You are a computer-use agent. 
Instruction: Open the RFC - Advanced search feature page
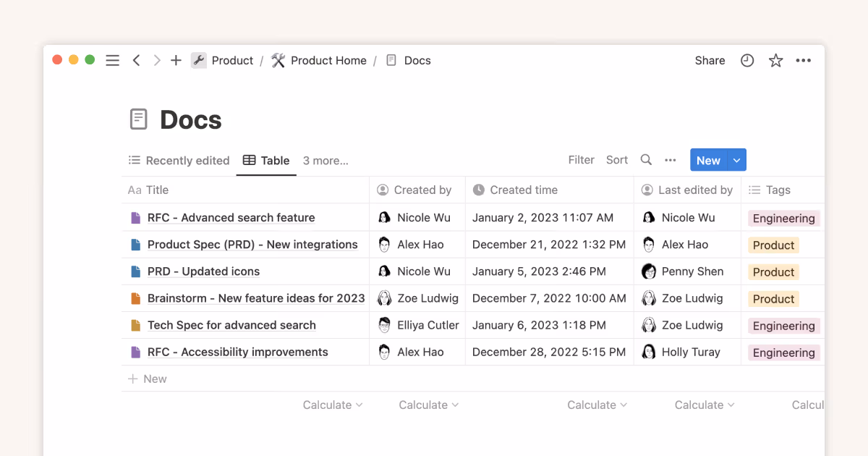click(x=231, y=217)
